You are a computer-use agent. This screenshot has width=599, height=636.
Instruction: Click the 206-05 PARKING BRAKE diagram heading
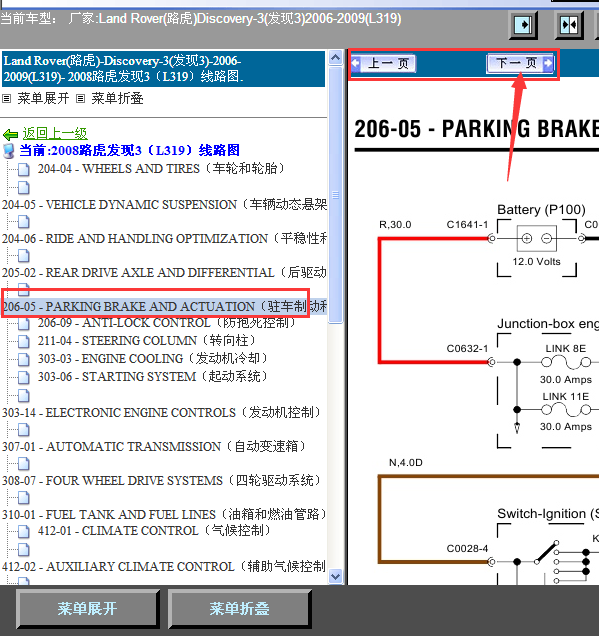coord(477,129)
